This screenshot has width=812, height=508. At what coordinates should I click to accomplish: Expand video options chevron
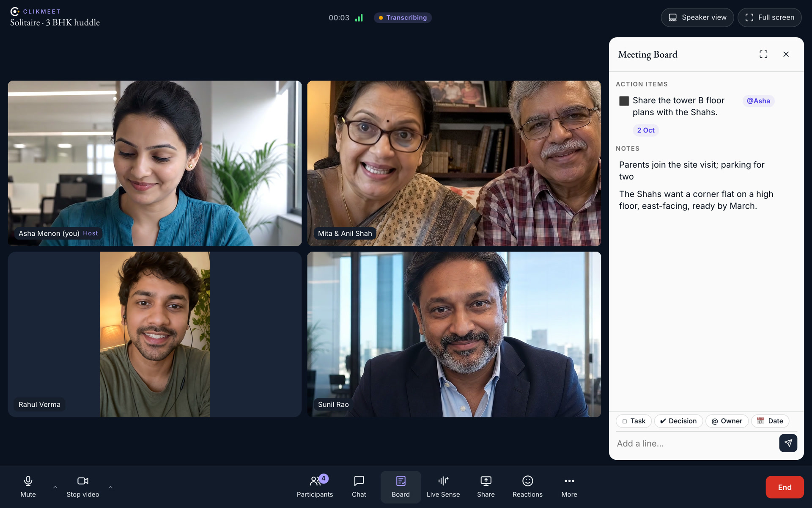coord(110,487)
